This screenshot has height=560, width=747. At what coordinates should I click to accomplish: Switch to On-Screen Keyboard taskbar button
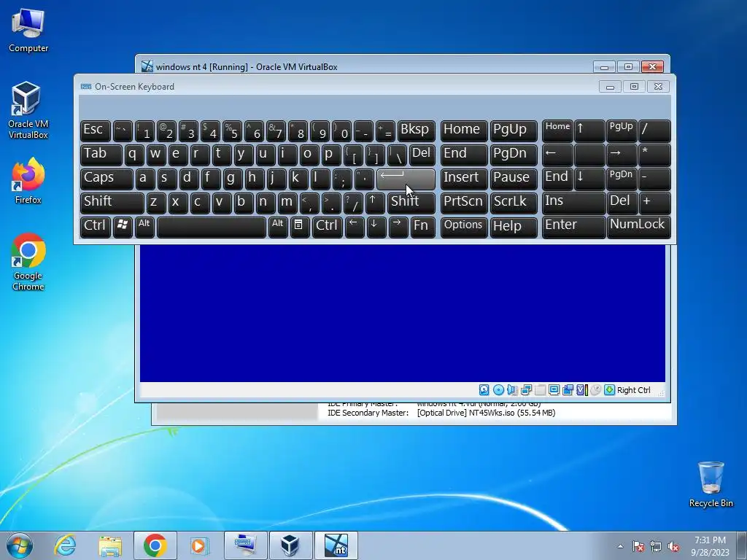coord(245,545)
